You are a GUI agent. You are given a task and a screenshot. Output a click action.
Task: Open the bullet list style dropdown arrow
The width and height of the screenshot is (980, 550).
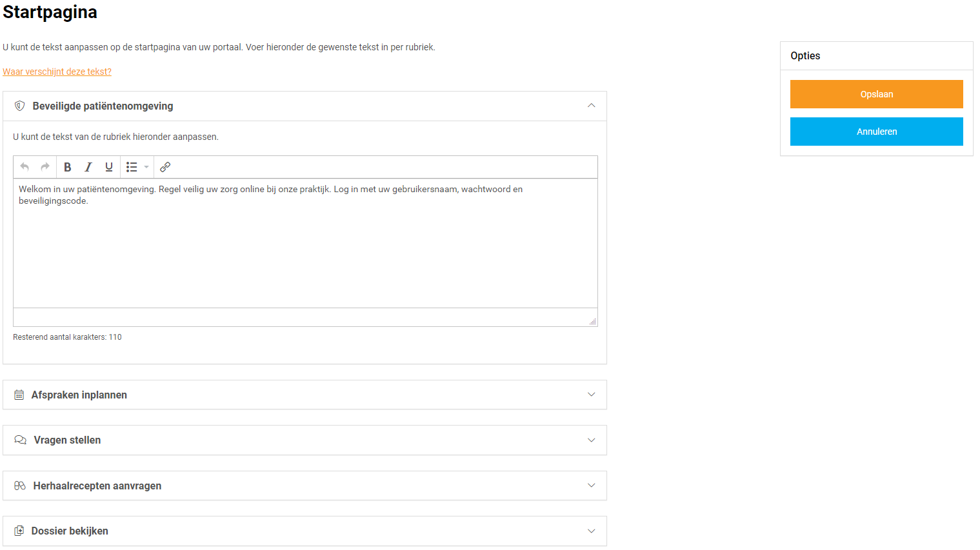146,167
